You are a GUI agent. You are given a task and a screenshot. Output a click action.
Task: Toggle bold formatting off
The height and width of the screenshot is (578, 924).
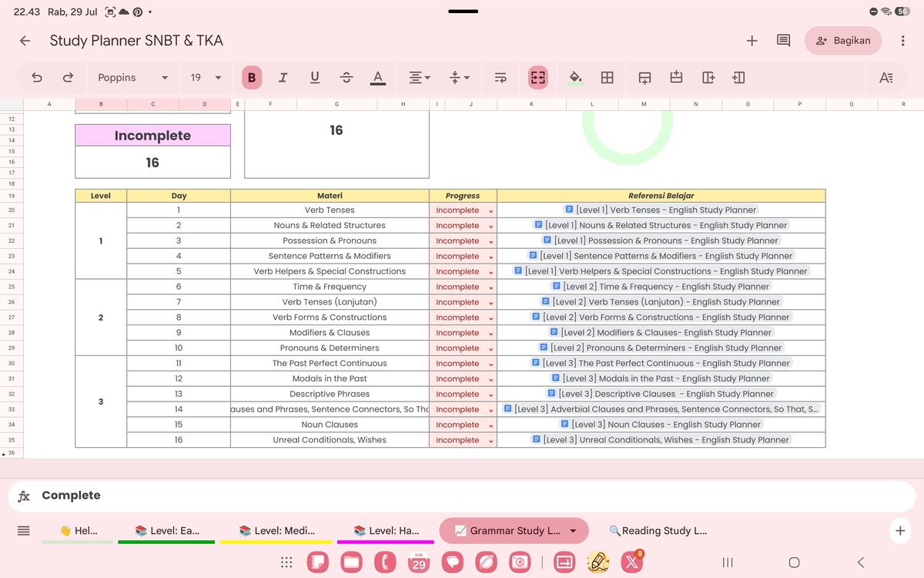tap(251, 77)
